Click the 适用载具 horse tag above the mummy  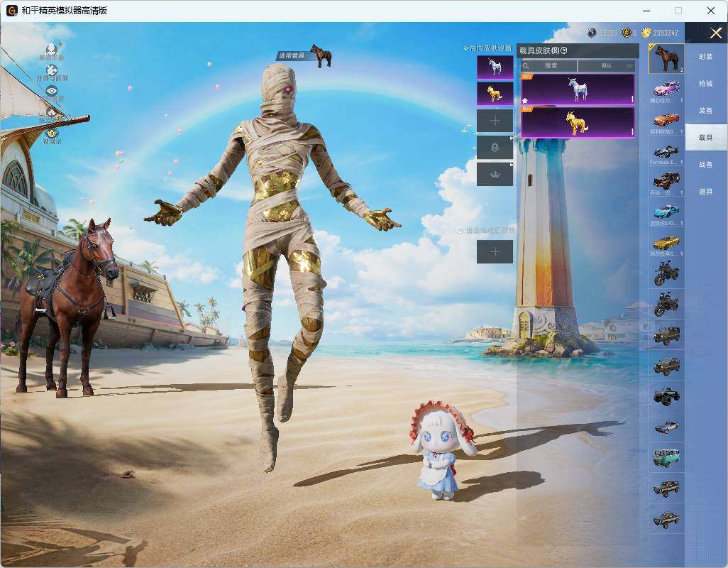tap(304, 55)
